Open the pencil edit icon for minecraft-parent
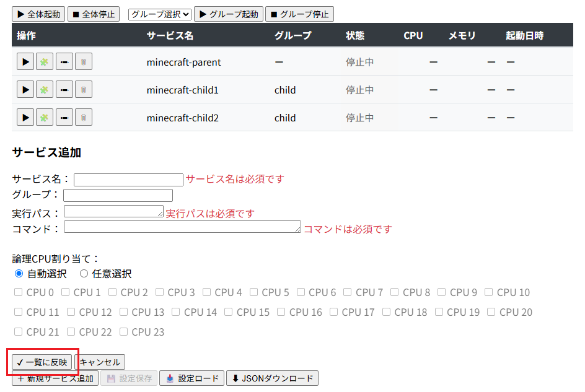 [x=64, y=61]
